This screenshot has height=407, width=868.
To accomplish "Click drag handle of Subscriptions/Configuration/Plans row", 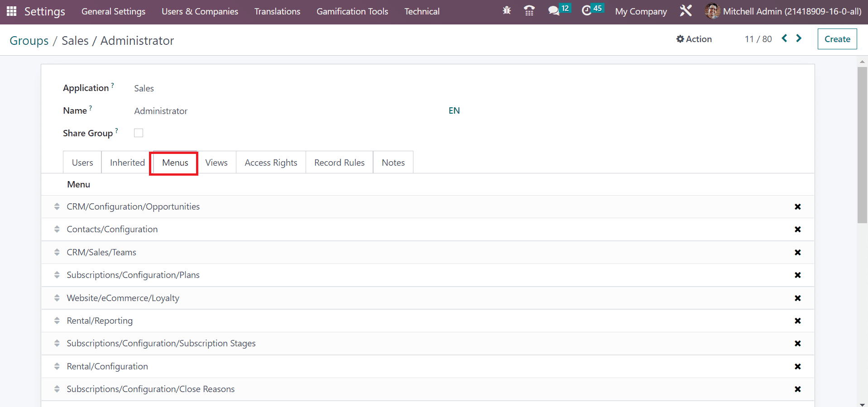I will (x=57, y=275).
